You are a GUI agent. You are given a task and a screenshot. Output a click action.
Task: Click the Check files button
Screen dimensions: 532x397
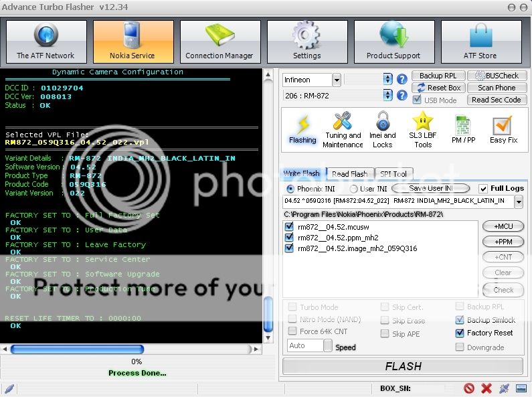[503, 290]
